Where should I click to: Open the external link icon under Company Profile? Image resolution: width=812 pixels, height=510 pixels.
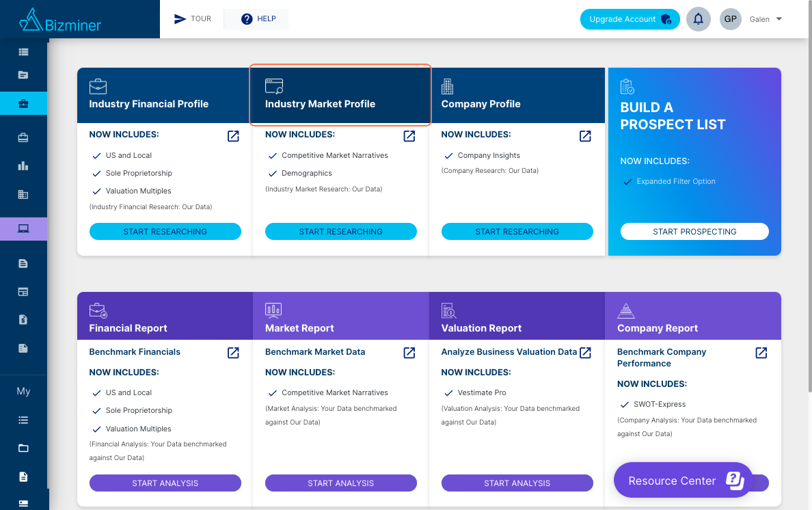tap(585, 136)
